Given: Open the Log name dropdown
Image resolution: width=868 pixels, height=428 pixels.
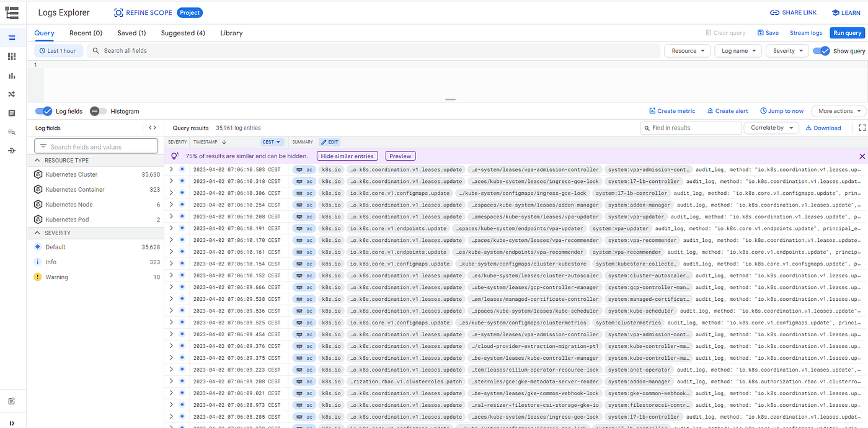Looking at the screenshot, I should 738,51.
